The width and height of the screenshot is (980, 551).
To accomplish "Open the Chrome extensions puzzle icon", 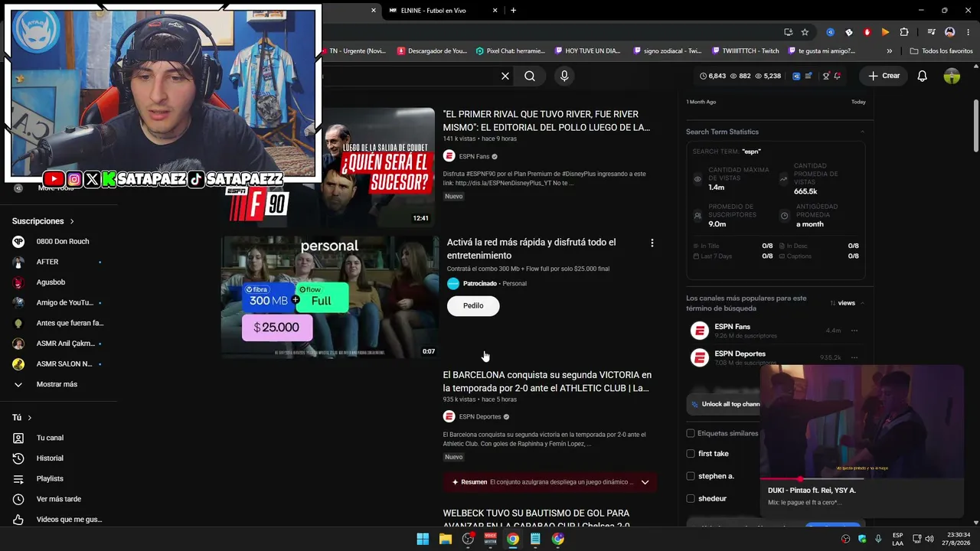I will point(904,32).
